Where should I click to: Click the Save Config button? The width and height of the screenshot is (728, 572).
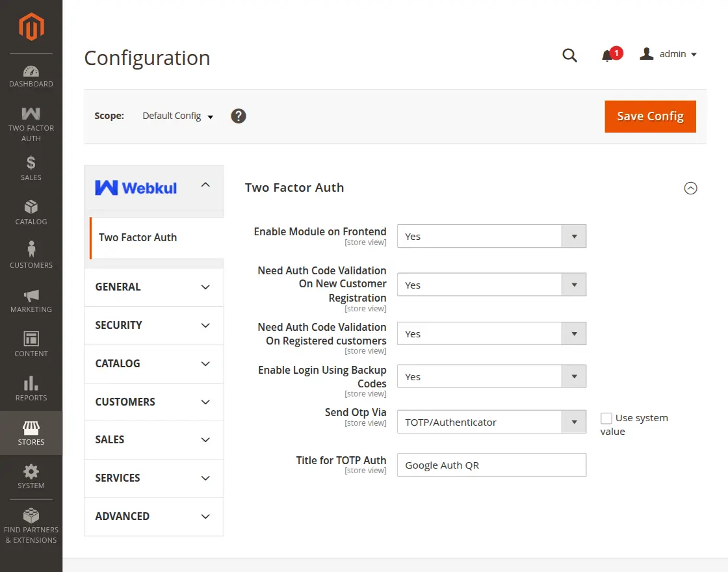click(650, 116)
